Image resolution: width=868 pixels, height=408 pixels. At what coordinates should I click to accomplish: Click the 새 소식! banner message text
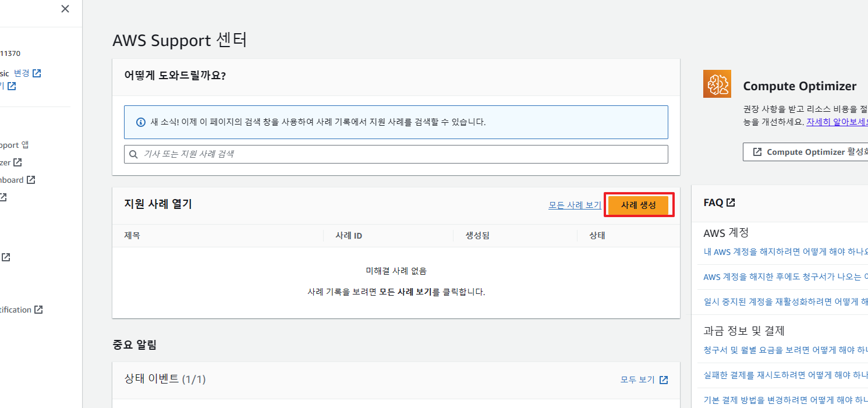click(x=318, y=122)
